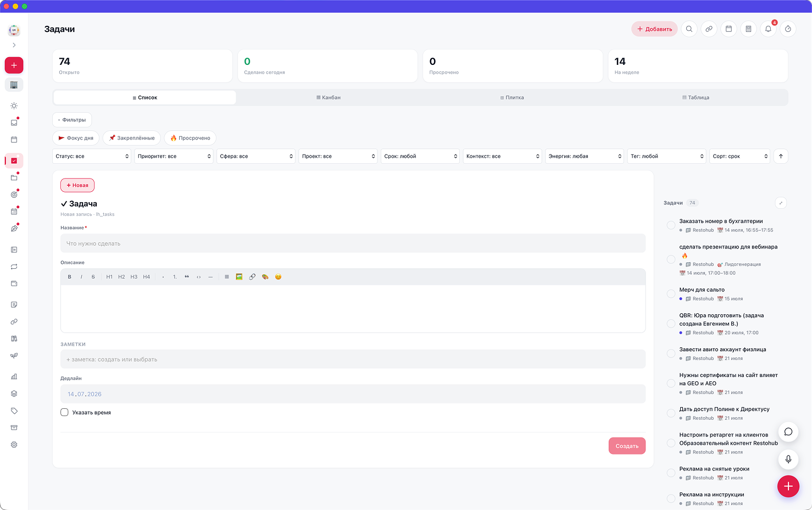
Task: Expand the Фильтры section
Action: coord(72,120)
